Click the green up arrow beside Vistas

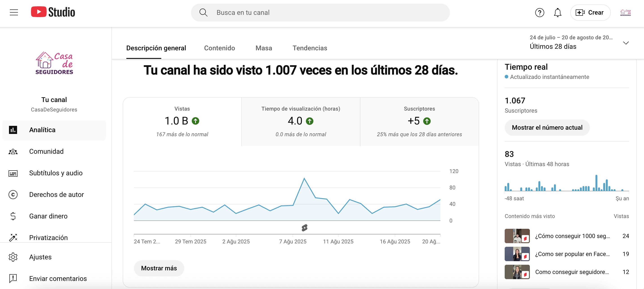[195, 121]
